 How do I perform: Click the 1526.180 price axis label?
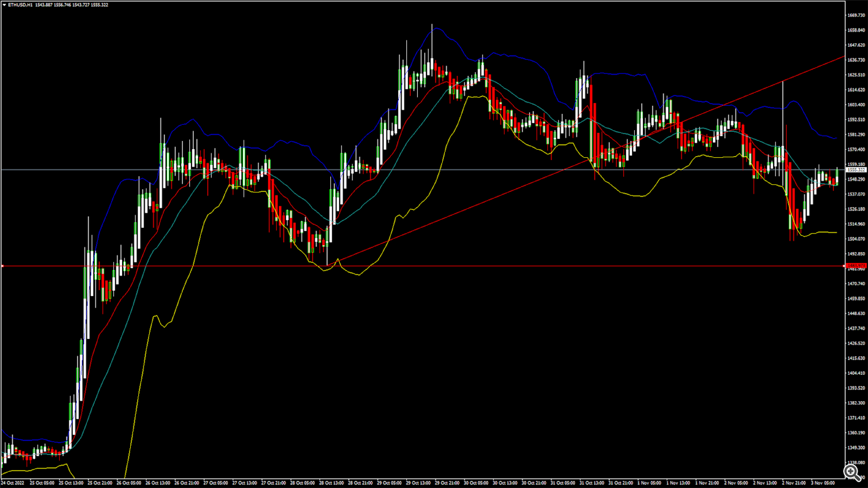856,209
